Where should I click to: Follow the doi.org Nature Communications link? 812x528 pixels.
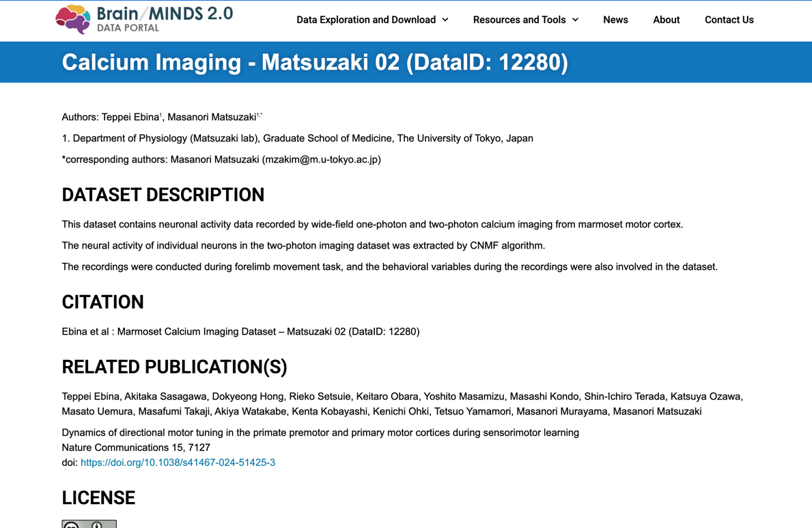pos(178,462)
